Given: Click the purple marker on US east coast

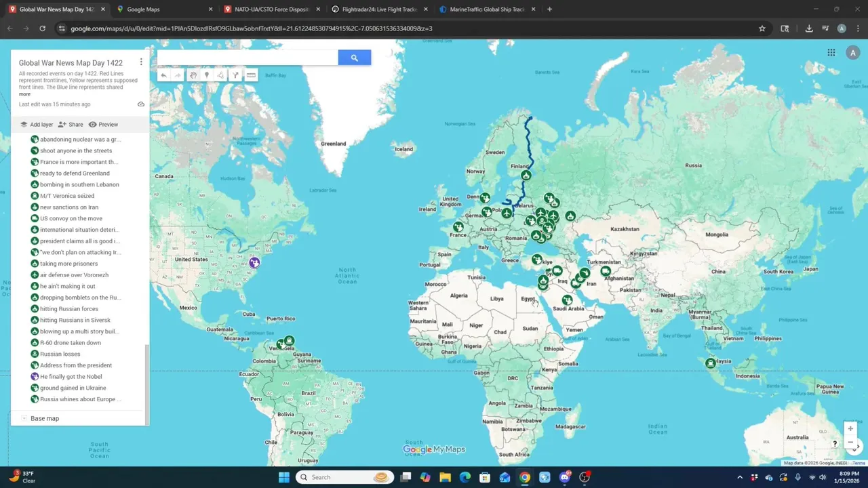Looking at the screenshot, I should pos(254,262).
